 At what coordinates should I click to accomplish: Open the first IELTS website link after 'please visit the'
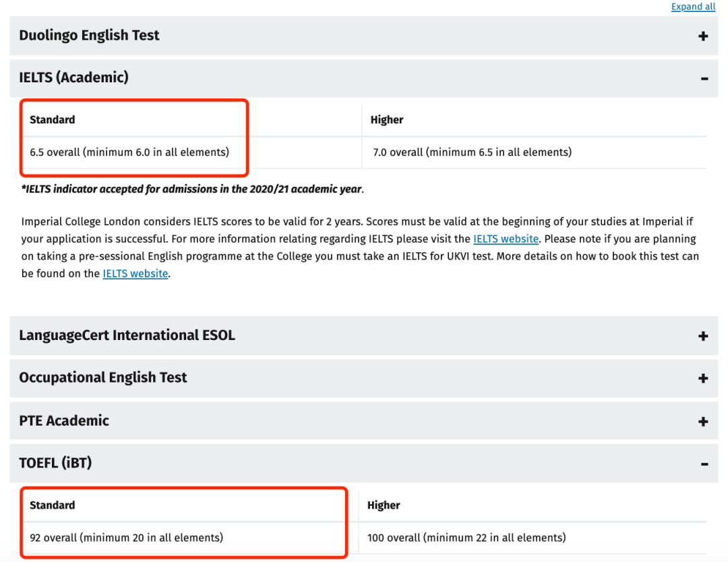(x=506, y=239)
